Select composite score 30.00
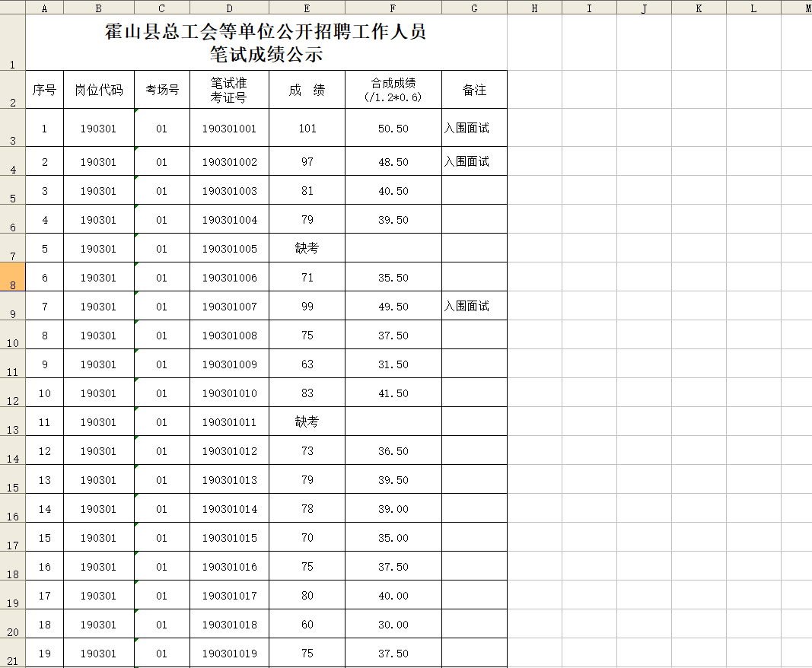This screenshot has width=812, height=668. point(393,625)
